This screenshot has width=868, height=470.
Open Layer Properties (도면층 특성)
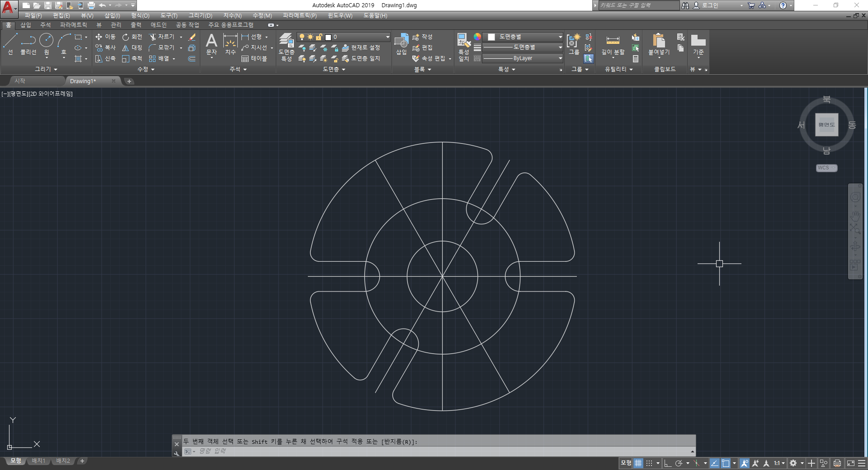[287, 47]
